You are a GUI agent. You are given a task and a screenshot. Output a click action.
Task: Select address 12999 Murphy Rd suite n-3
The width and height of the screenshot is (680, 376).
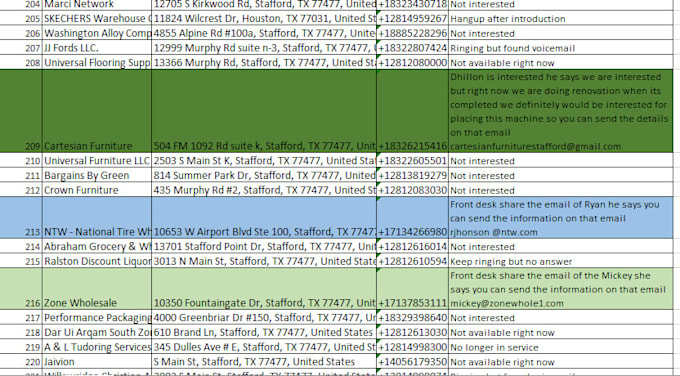pyautogui.click(x=264, y=48)
